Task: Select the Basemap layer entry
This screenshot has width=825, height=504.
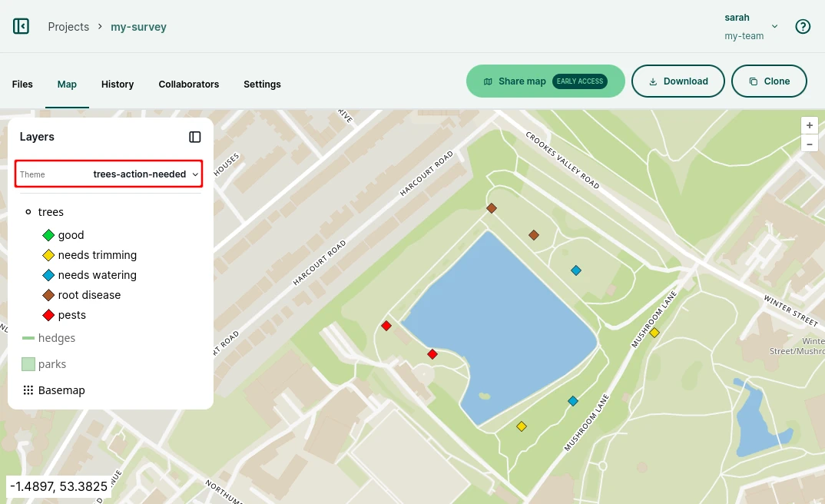Action: pyautogui.click(x=61, y=390)
